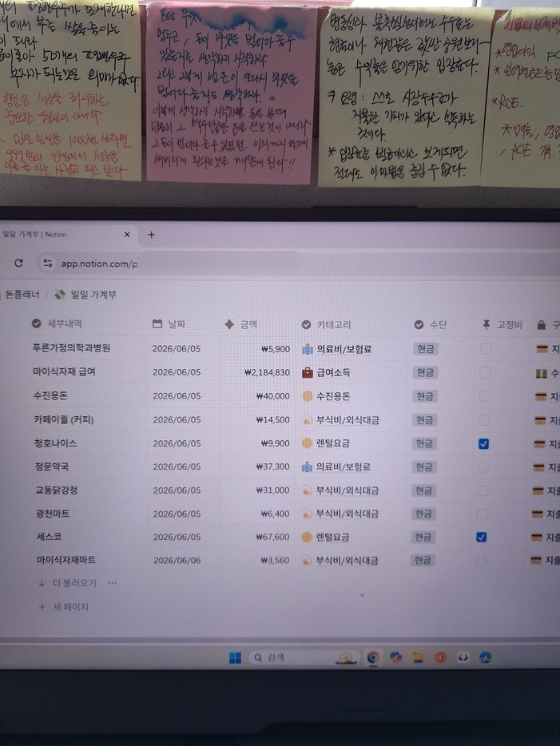Viewport: 560px width, 746px height.
Task: Open 수단 현금 tag for 수진용돈 row
Action: click(x=425, y=396)
